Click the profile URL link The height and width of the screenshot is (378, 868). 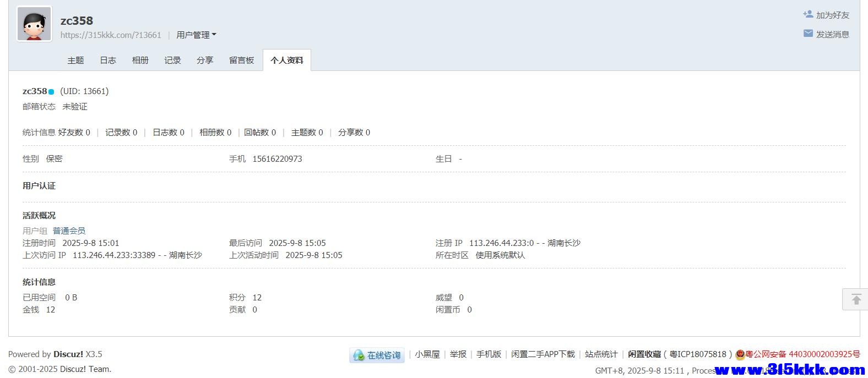[111, 35]
